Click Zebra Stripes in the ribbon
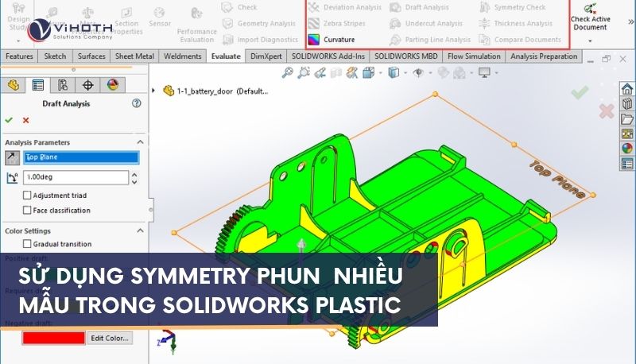The image size is (636, 364). point(336,24)
